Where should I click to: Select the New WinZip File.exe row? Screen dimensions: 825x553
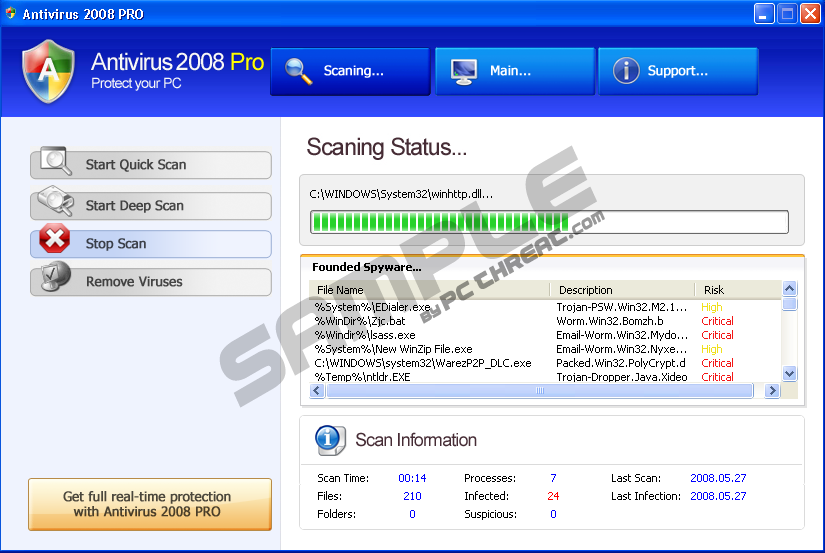click(545, 349)
